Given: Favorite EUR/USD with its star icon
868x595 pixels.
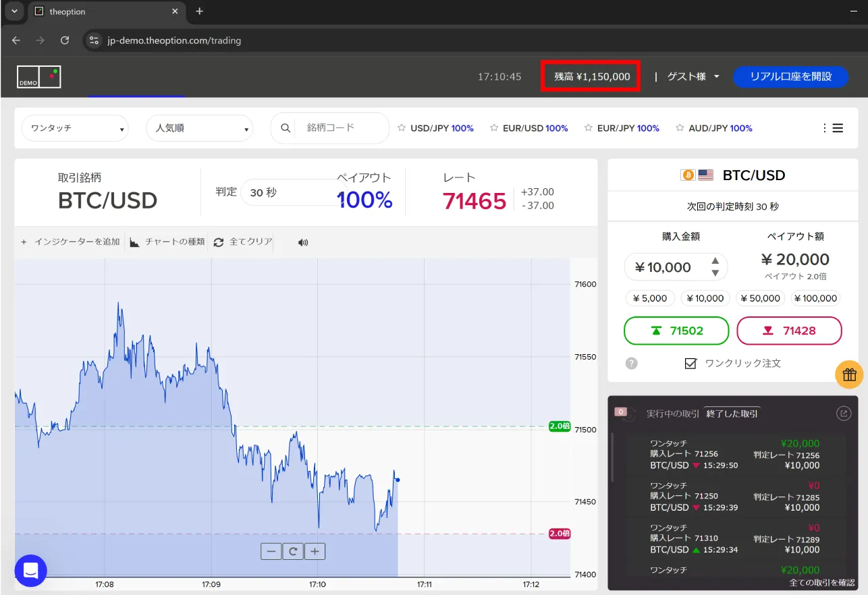Looking at the screenshot, I should tap(494, 128).
